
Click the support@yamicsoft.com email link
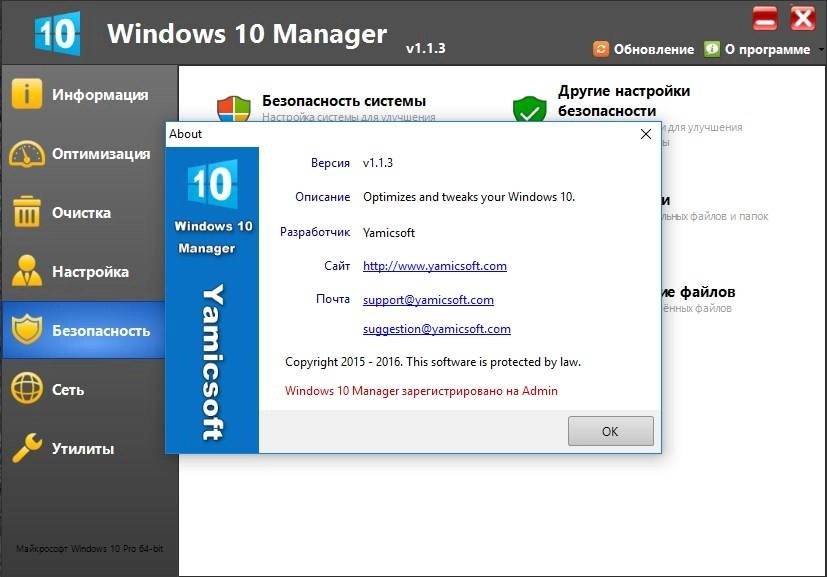point(428,300)
